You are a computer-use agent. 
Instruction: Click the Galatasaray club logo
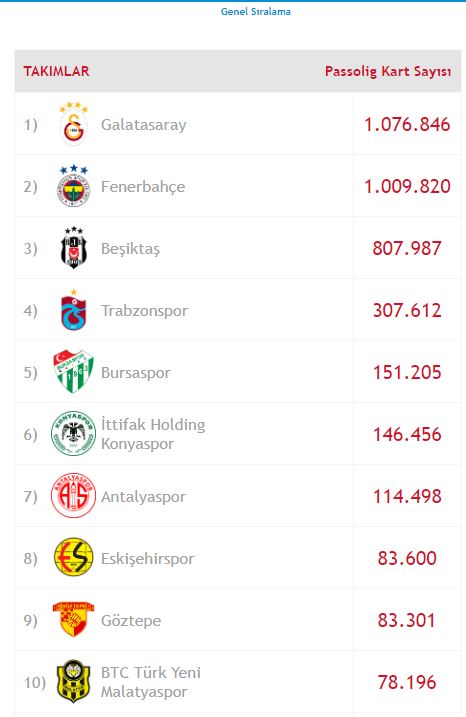[x=73, y=123]
